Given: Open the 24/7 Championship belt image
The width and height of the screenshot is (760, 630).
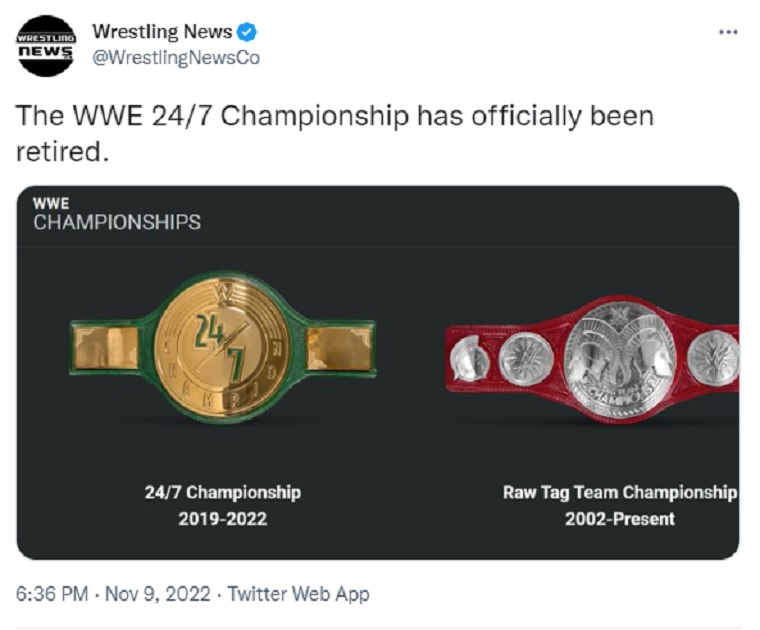Looking at the screenshot, I should (223, 348).
